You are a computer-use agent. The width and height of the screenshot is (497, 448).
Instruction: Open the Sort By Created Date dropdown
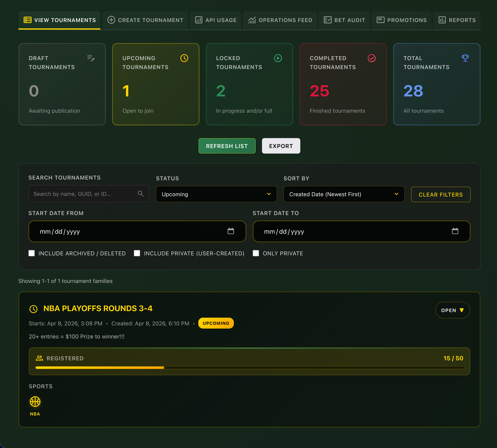click(x=344, y=194)
